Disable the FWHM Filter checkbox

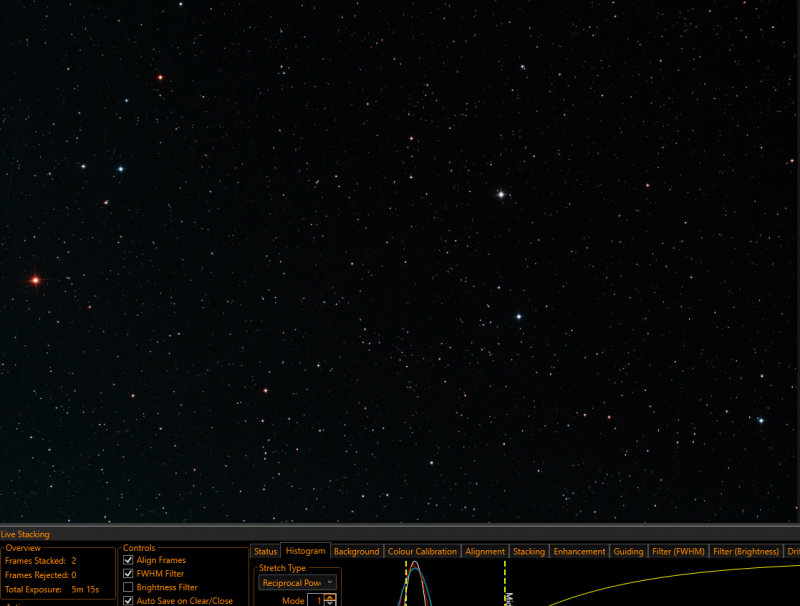pyautogui.click(x=128, y=574)
